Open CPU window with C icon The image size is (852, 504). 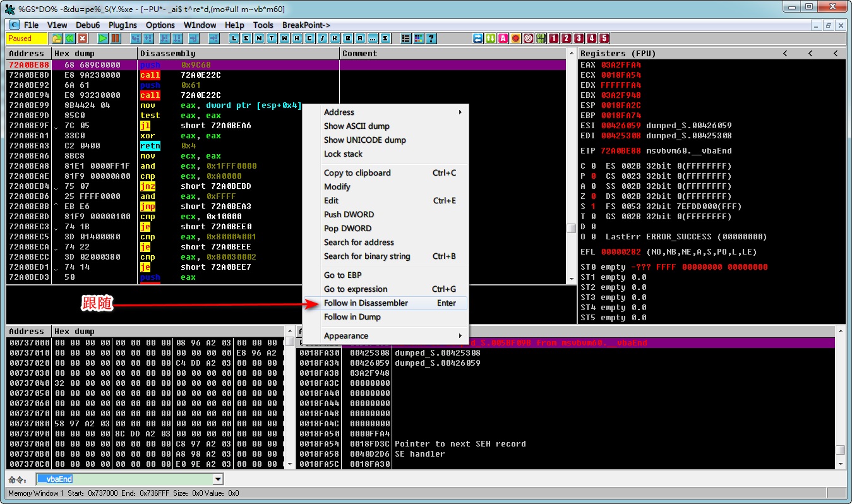coord(309,39)
